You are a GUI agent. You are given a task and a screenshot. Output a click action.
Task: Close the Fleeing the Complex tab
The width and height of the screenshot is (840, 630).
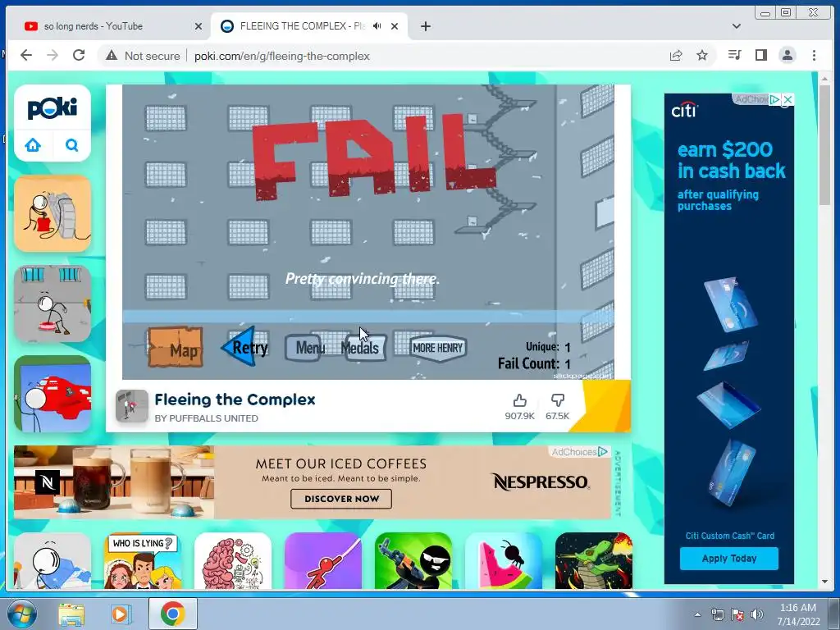(395, 26)
